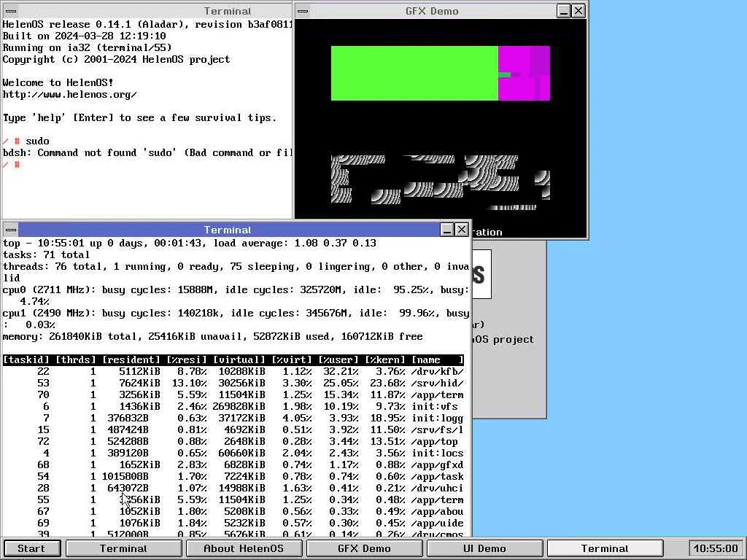Click the 'sudo' command text in top Terminal
Screen dimensions: 747x560
tap(38, 141)
